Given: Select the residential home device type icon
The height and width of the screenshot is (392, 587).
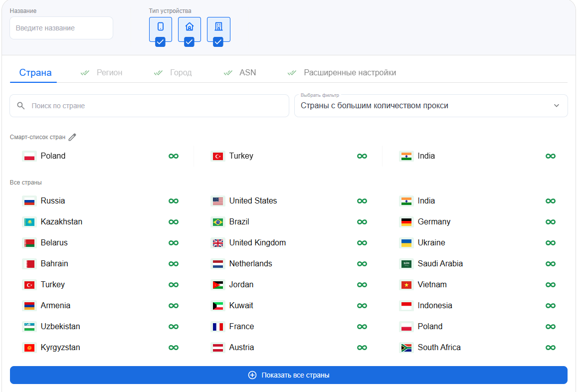Looking at the screenshot, I should pos(190,27).
